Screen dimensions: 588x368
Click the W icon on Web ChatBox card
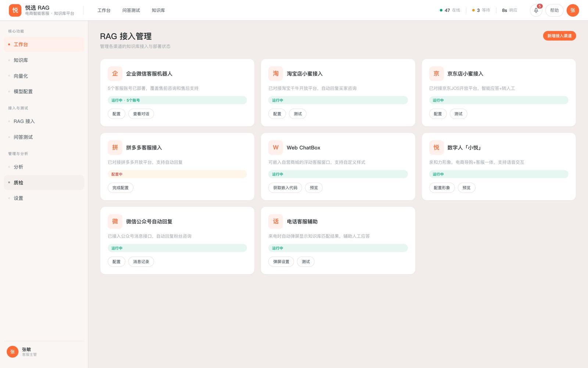point(276,148)
